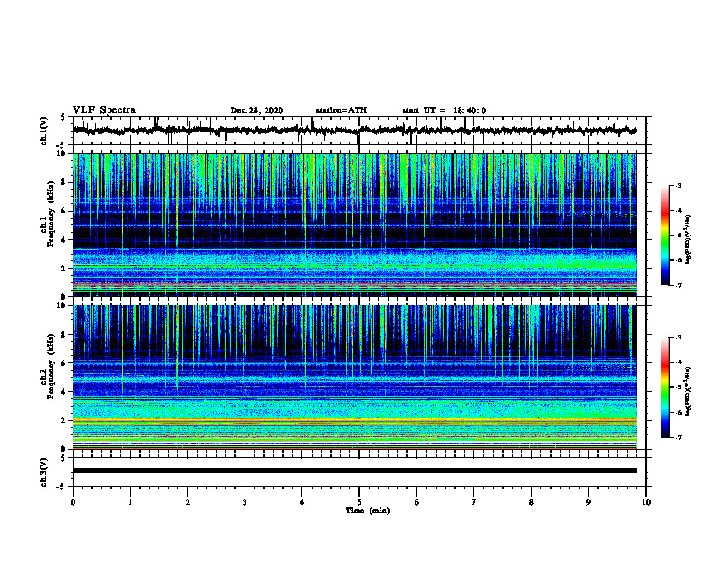Screen dimensions: 728x563
Task: Click the ch.1 waveform trace panel
Action: (x=358, y=131)
